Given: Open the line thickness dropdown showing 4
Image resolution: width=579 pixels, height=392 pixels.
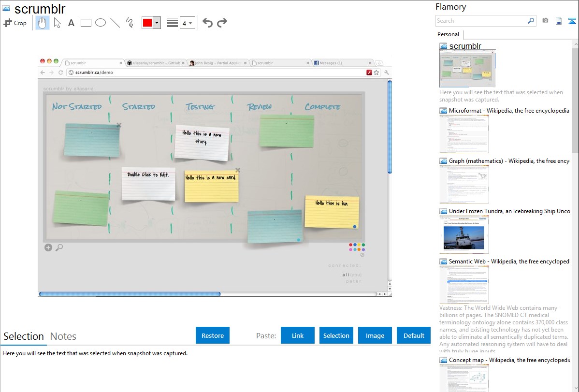Looking at the screenshot, I should coord(187,23).
